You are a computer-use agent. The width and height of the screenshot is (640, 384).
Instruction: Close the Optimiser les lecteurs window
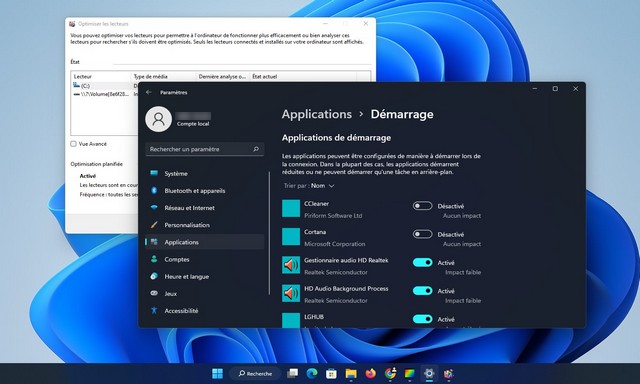[x=366, y=24]
